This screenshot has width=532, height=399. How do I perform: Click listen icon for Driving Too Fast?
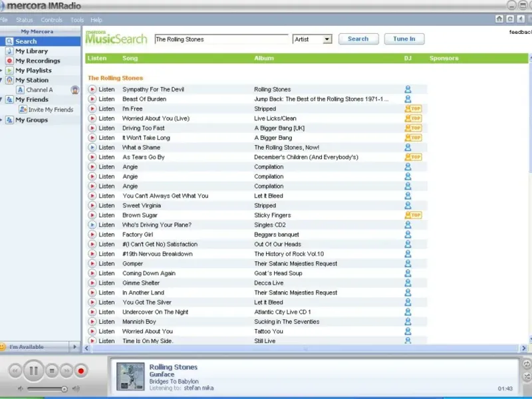(x=92, y=128)
